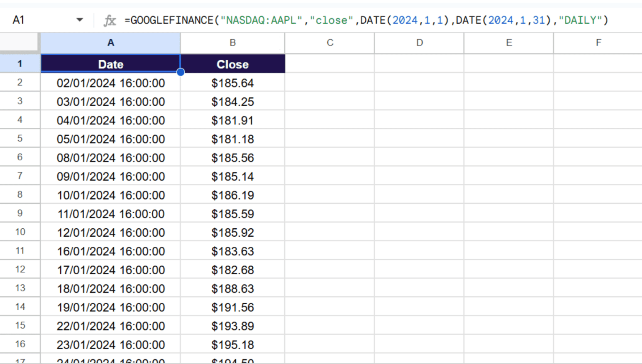Select cell with 04/01/2024 16:00:00

pyautogui.click(x=110, y=120)
